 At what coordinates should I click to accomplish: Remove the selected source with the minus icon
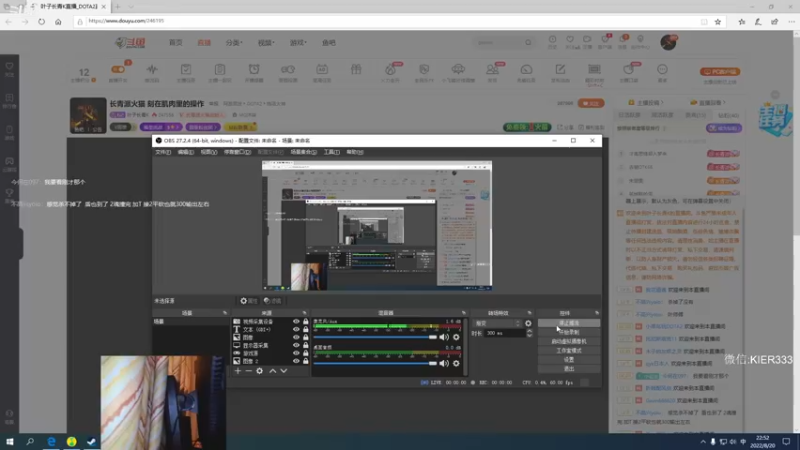click(248, 371)
